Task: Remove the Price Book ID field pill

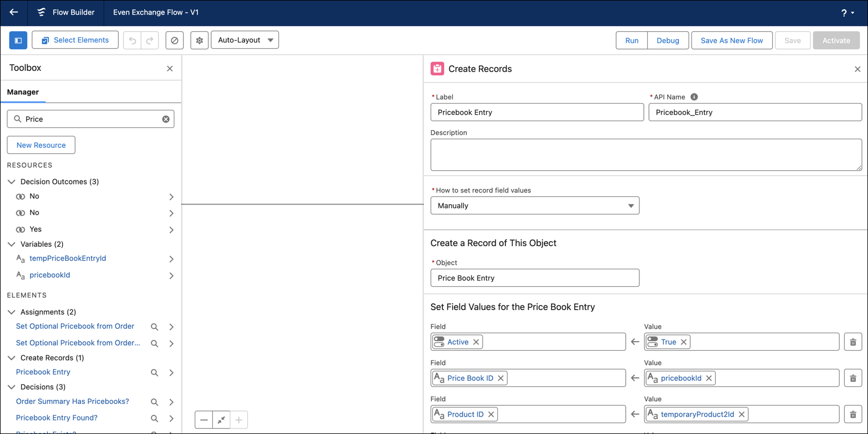Action: click(x=501, y=378)
